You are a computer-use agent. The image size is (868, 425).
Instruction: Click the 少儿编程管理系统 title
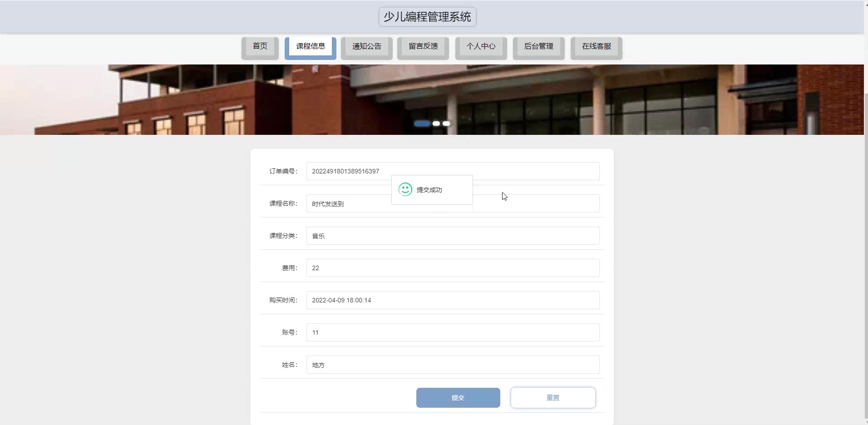pyautogui.click(x=427, y=17)
